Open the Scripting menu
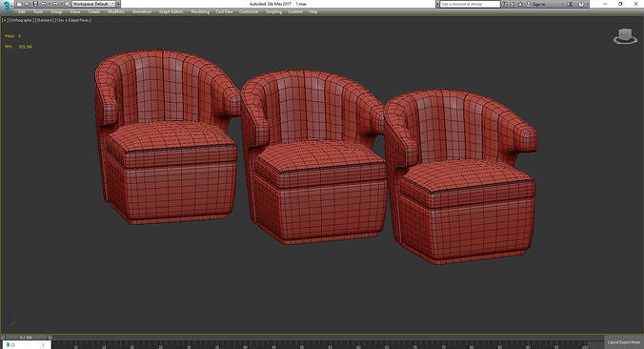Image resolution: width=644 pixels, height=349 pixels. tap(274, 12)
